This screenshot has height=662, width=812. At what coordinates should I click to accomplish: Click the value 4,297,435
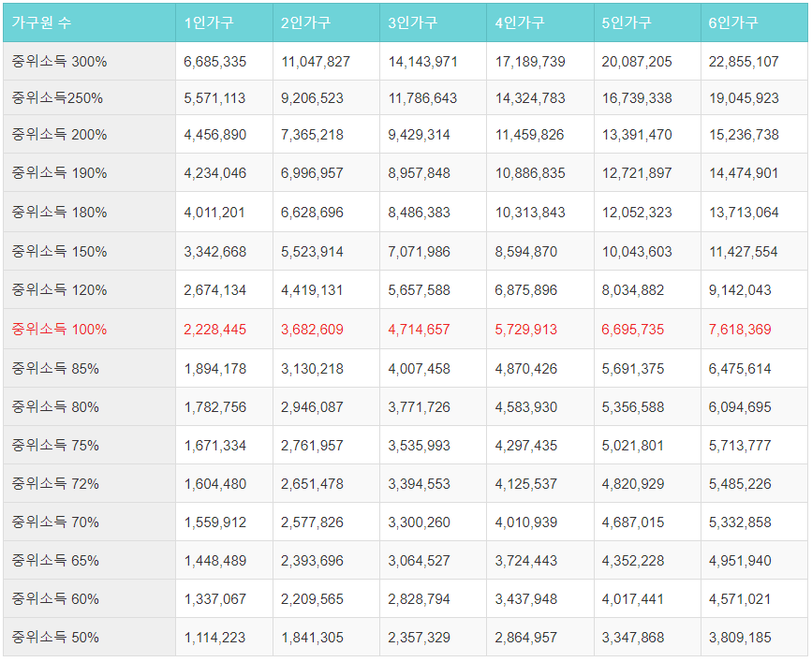526,445
